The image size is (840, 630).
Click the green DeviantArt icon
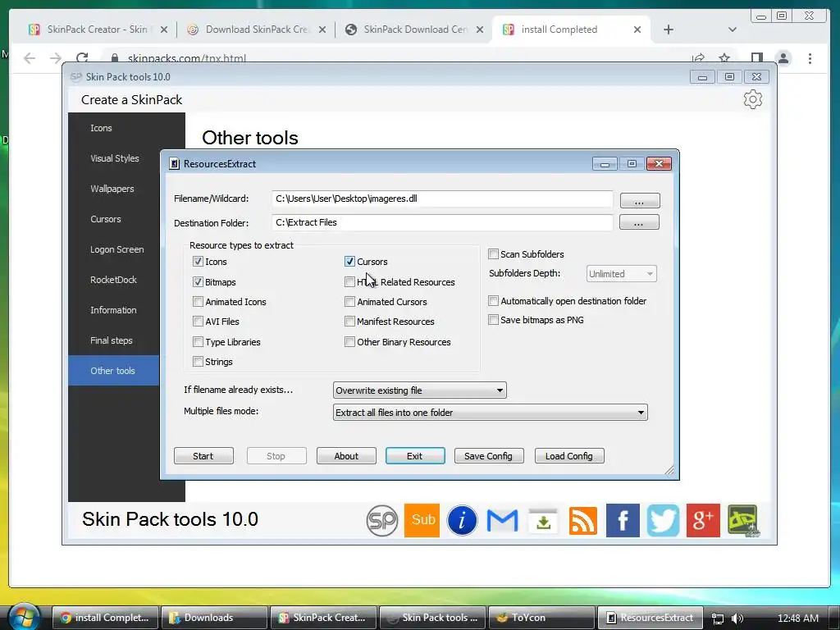pyautogui.click(x=743, y=520)
